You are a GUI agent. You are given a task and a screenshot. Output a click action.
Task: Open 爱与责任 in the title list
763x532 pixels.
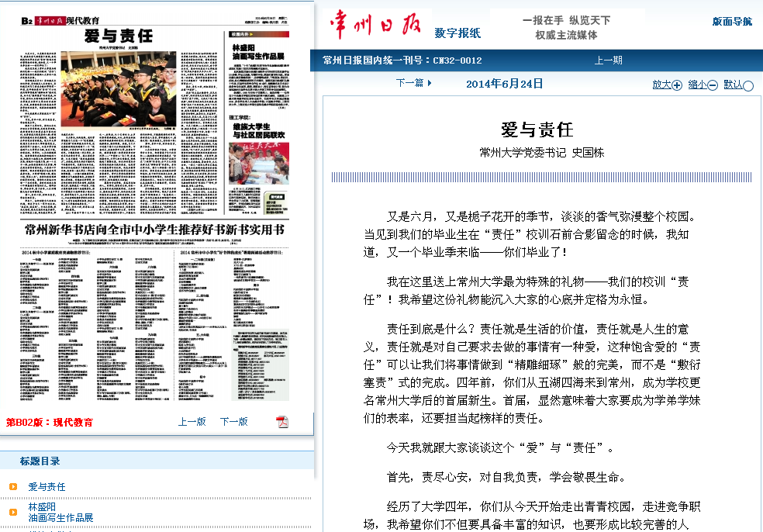click(x=47, y=487)
